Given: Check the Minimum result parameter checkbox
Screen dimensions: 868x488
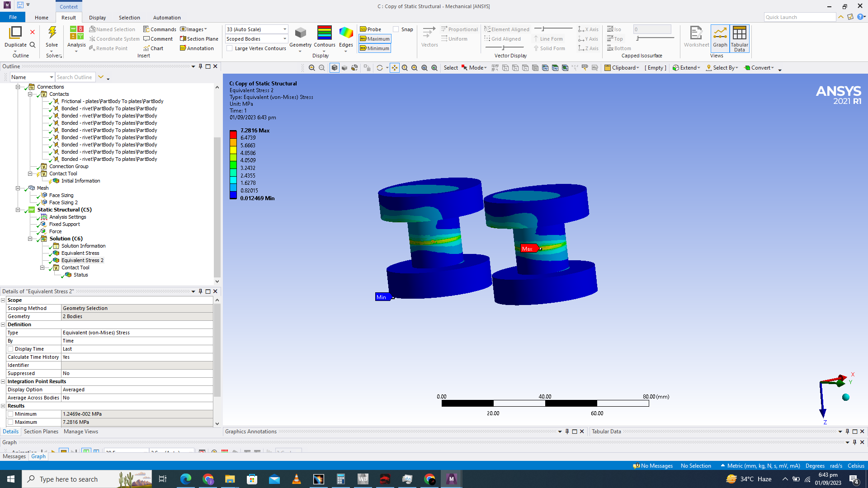Looking at the screenshot, I should tap(10, 414).
